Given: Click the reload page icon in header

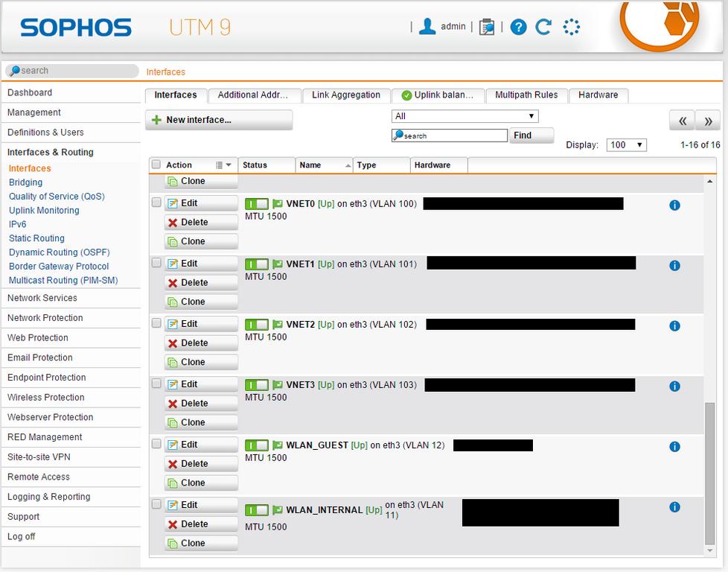Looking at the screenshot, I should 544,27.
